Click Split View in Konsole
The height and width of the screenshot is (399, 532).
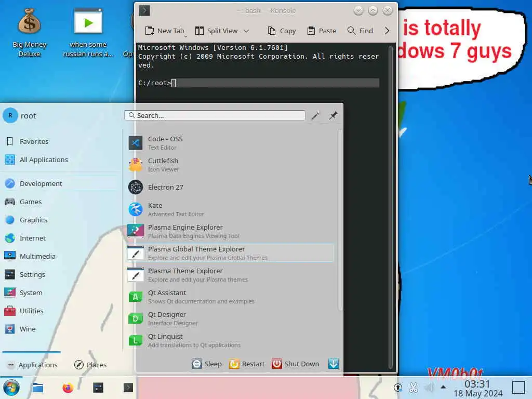[x=217, y=31]
